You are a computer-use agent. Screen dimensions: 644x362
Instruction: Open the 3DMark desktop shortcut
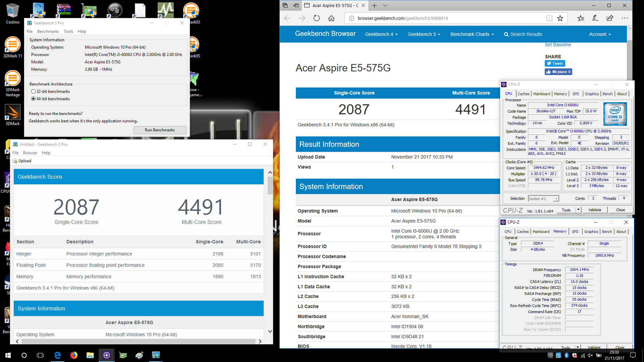click(x=12, y=115)
